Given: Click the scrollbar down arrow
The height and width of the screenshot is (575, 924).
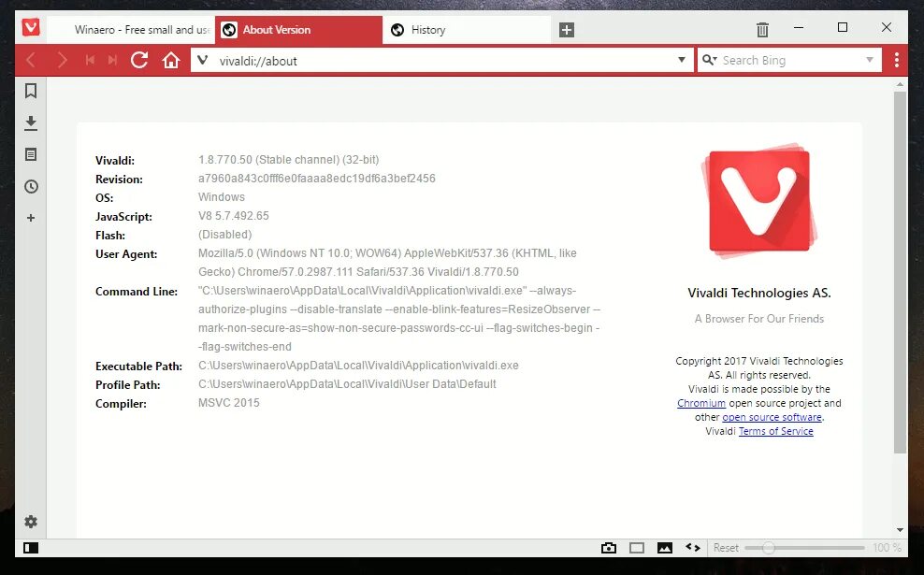Looking at the screenshot, I should pos(900,530).
